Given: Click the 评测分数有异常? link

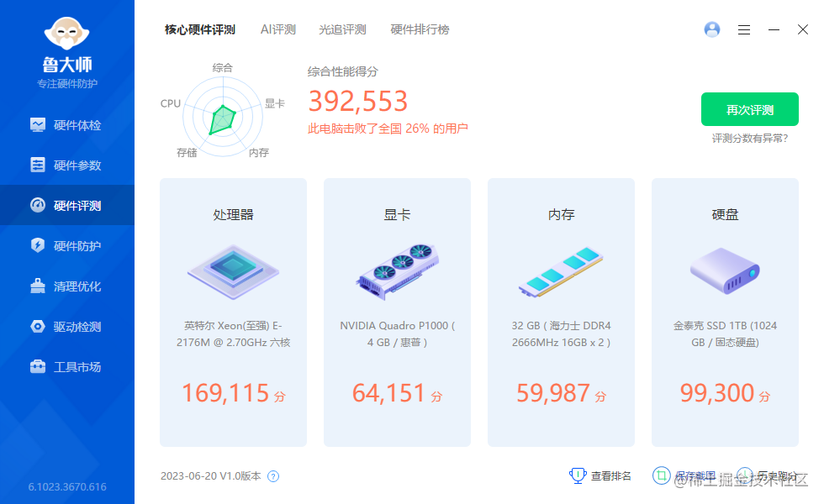Looking at the screenshot, I should pyautogui.click(x=750, y=138).
